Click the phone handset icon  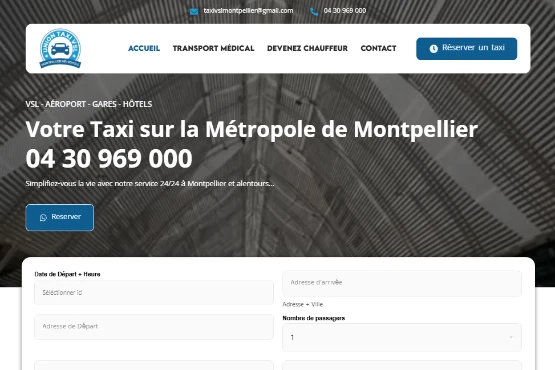coord(314,12)
